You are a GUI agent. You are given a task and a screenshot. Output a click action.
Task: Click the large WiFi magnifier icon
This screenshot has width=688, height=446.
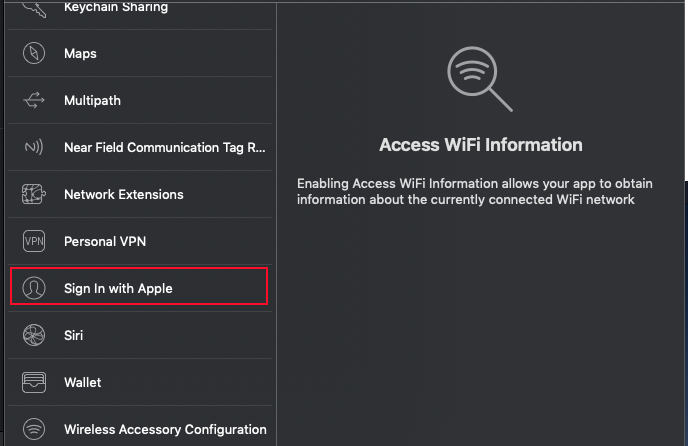(480, 79)
